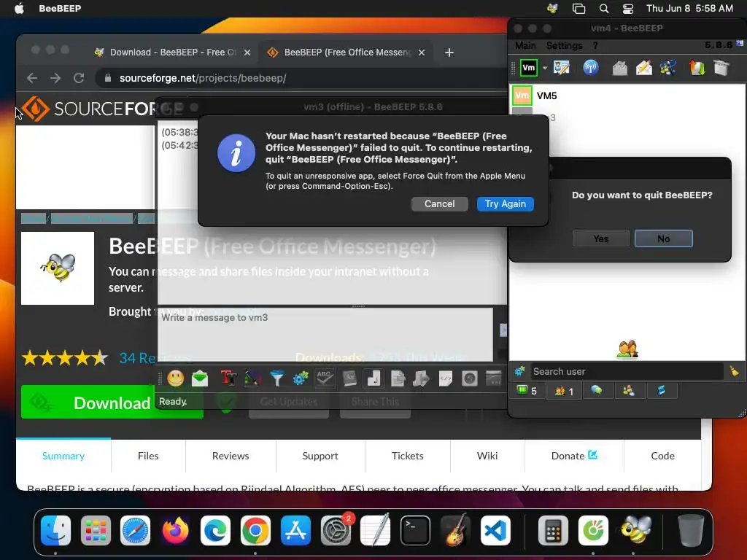Click Try Again in the restart alert
The height and width of the screenshot is (560, 747).
[x=505, y=204]
